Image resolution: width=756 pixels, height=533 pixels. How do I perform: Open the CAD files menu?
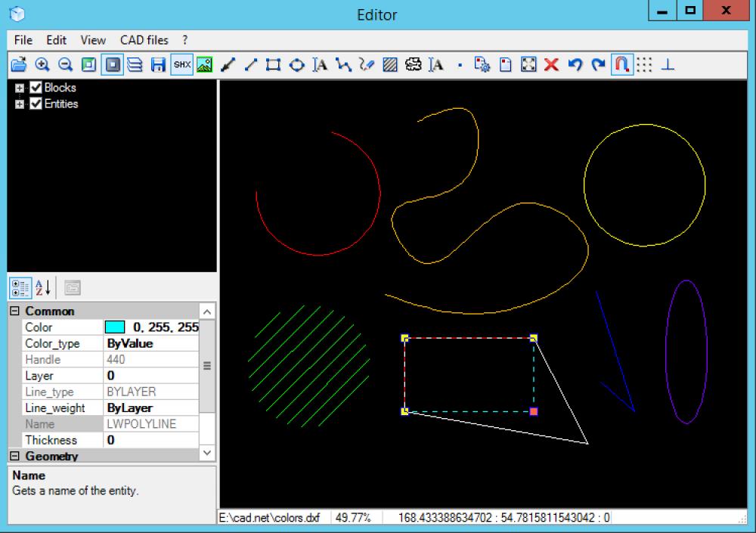(144, 40)
